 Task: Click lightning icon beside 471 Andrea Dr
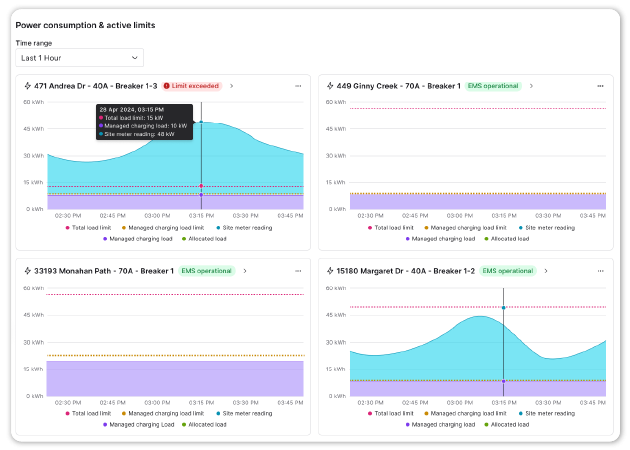[27, 86]
